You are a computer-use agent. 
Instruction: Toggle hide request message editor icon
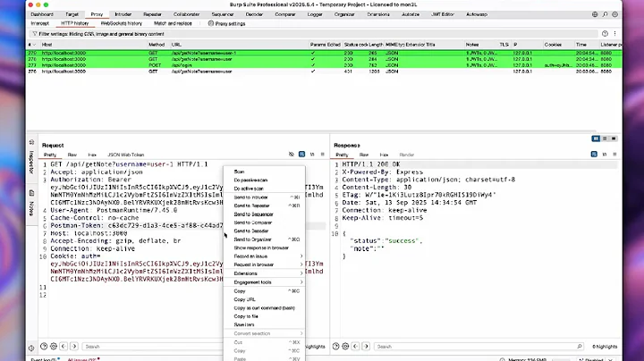pos(292,155)
